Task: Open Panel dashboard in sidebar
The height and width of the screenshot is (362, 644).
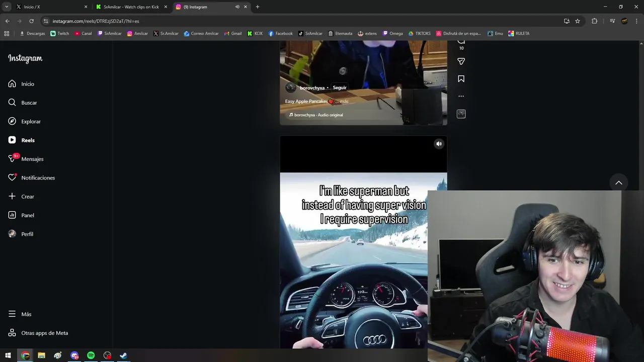Action: click(21, 215)
